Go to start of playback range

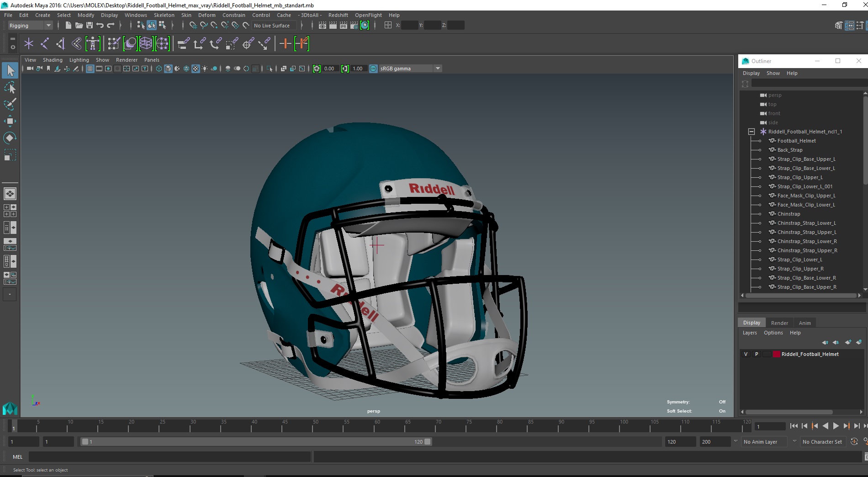(x=794, y=426)
